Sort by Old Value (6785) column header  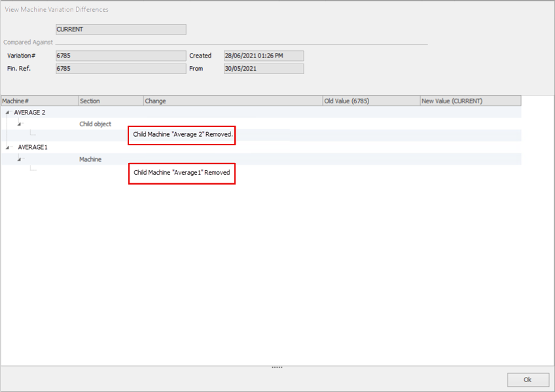coord(371,101)
